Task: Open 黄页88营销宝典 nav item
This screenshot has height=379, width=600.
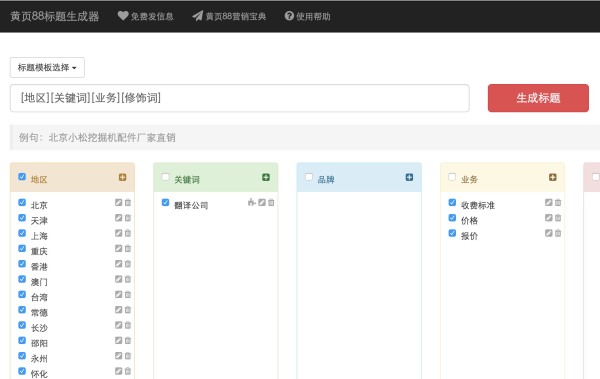Action: pyautogui.click(x=229, y=16)
